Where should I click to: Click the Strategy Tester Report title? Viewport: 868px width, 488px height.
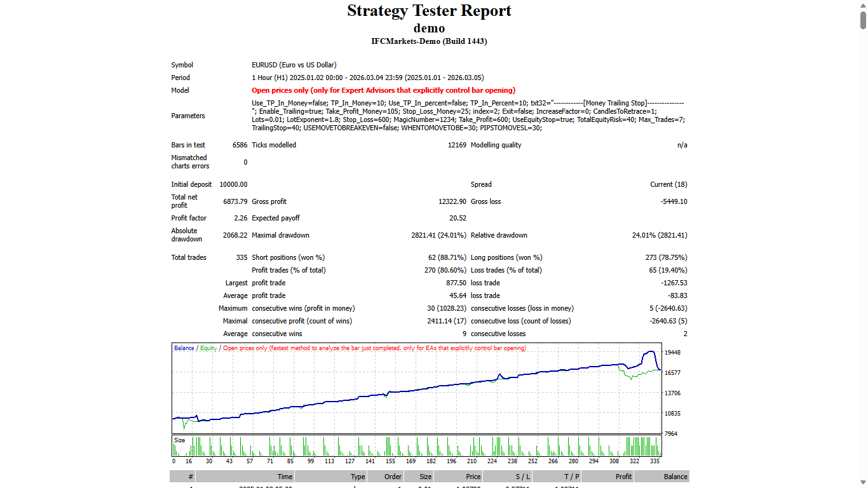(x=429, y=11)
